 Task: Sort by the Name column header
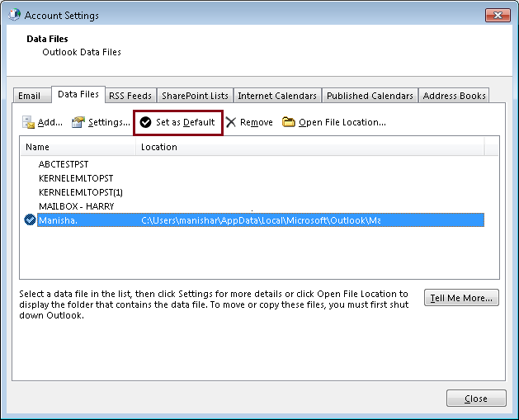tap(78, 147)
